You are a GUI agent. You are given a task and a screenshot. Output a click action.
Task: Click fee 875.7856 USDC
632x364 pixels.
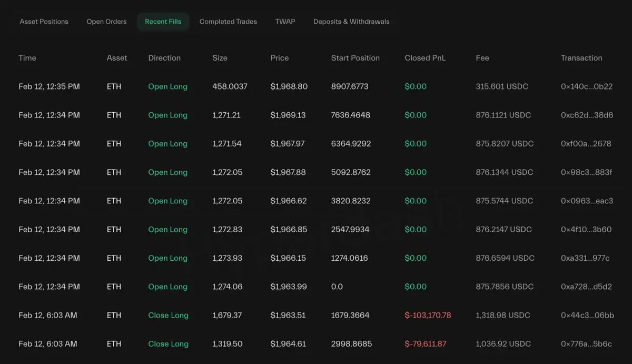(505, 287)
